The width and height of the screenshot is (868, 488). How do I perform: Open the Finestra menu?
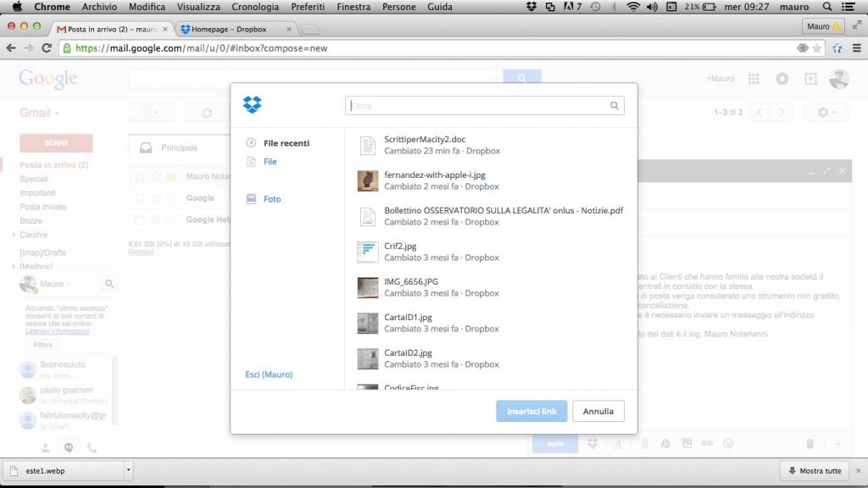(x=353, y=7)
